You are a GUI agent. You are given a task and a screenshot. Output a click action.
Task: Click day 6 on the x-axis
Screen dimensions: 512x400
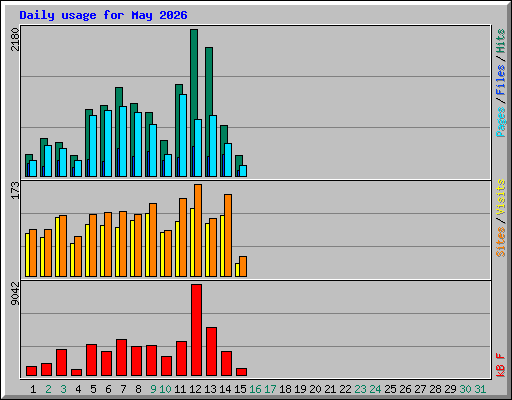pyautogui.click(x=108, y=389)
